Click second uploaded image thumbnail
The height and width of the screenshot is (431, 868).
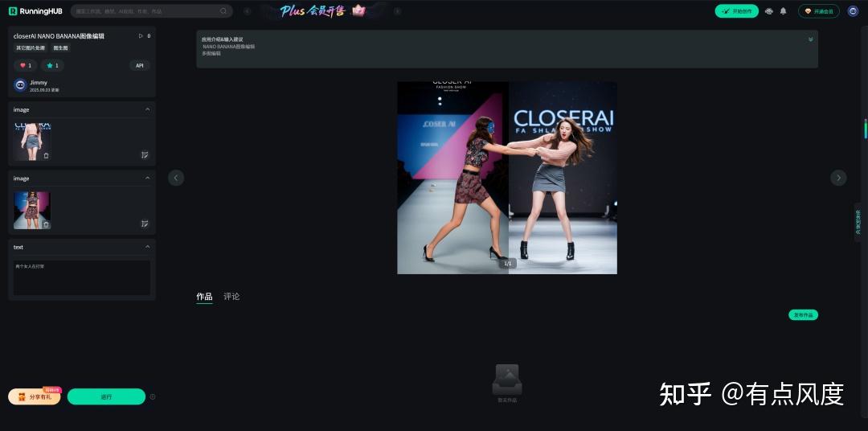coord(32,210)
